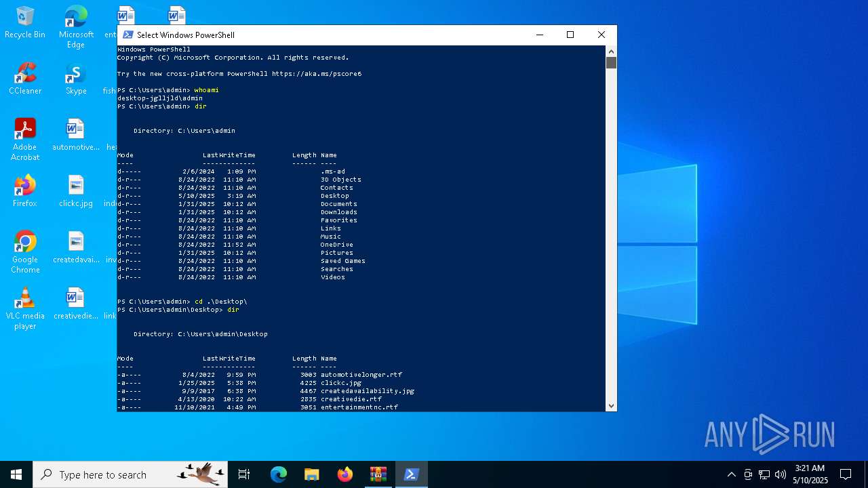
Task: Launch VLC media player shortcut
Action: tap(25, 308)
